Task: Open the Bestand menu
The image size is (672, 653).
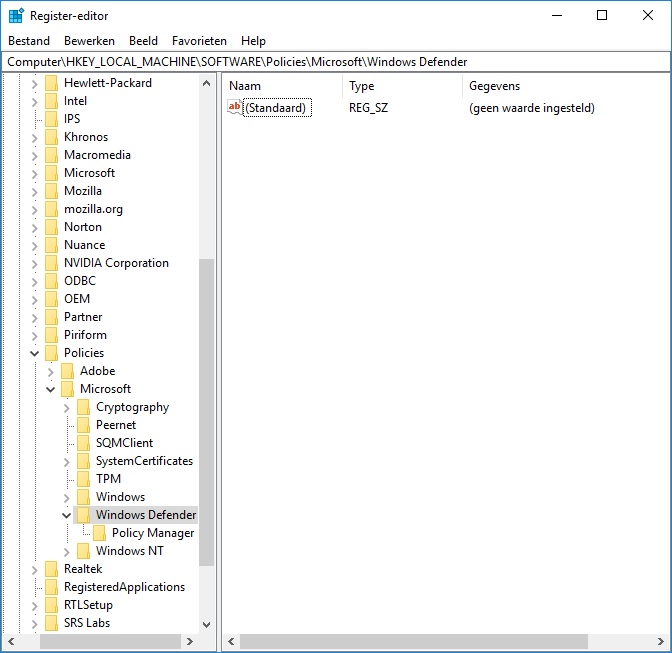Action: point(29,41)
